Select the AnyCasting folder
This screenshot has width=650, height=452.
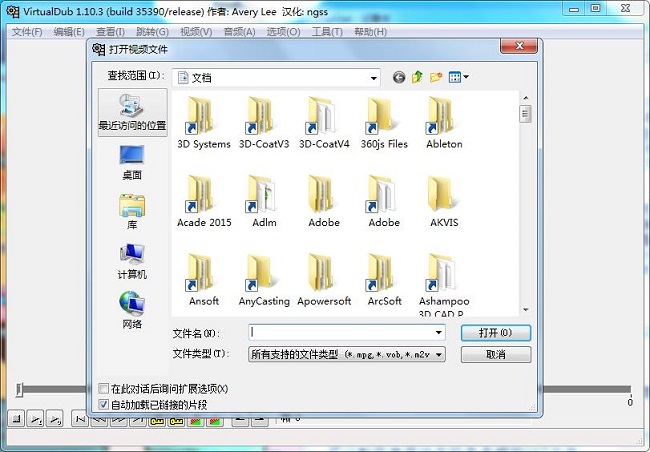coord(264,280)
